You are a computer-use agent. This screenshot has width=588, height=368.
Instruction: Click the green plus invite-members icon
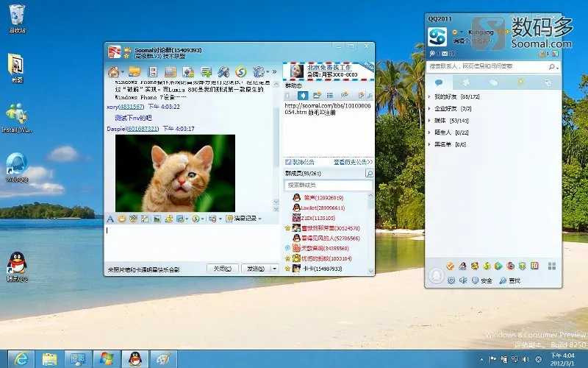206,71
